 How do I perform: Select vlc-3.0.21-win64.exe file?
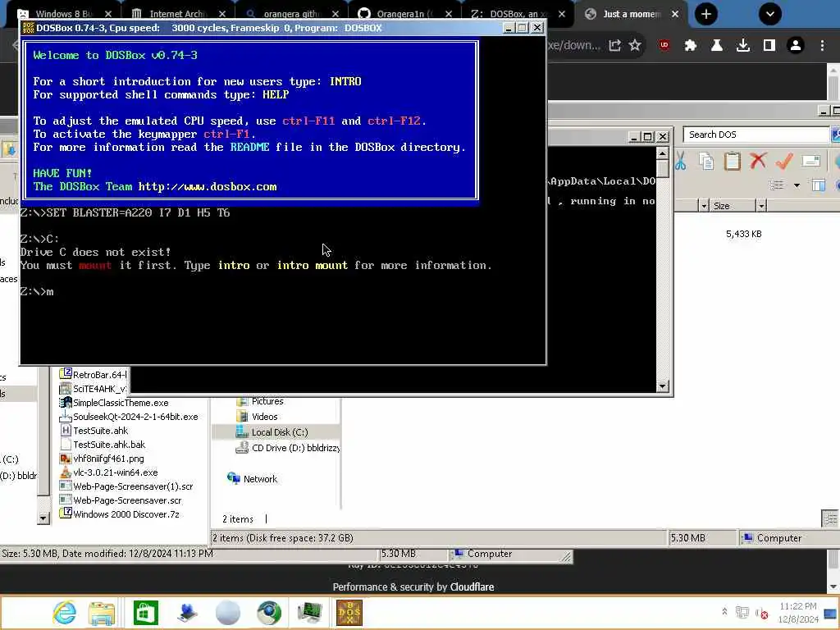tap(109, 472)
